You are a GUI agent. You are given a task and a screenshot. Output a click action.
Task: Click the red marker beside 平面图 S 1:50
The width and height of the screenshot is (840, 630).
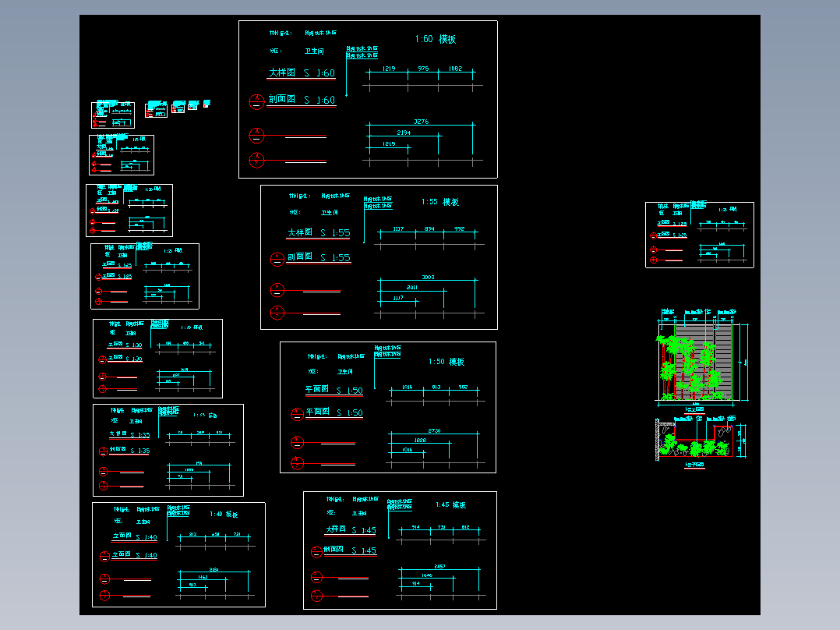(298, 414)
